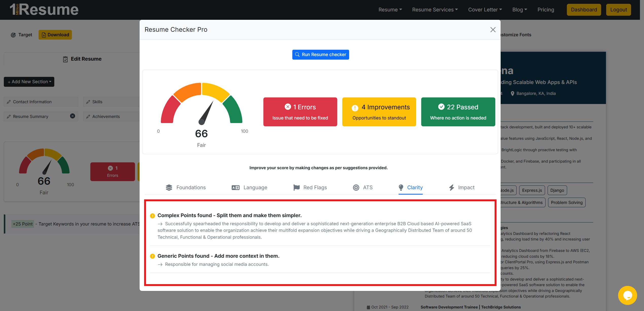Open the Pricing page
The height and width of the screenshot is (311, 644).
tap(546, 10)
